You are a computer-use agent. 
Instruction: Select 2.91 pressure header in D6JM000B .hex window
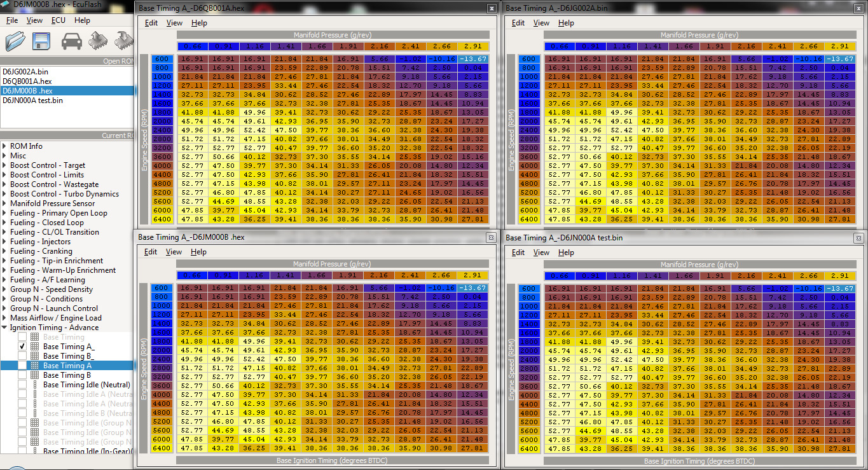click(x=472, y=275)
